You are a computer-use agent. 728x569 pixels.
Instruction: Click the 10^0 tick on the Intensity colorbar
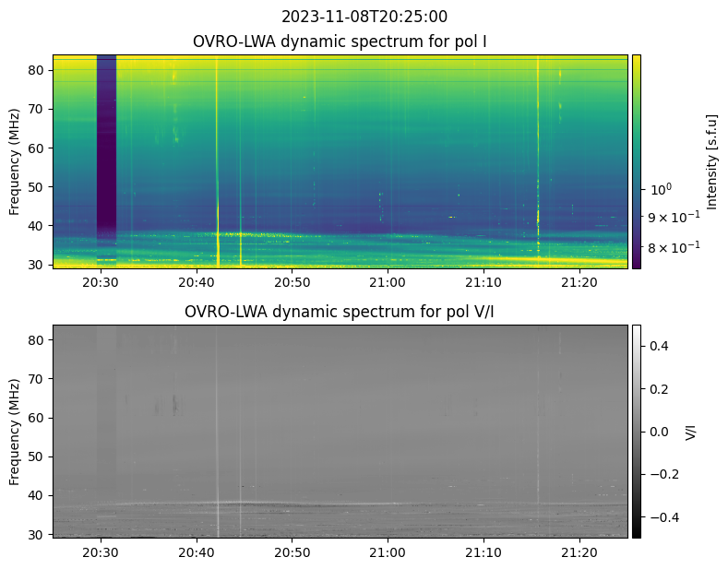pyautogui.click(x=662, y=188)
